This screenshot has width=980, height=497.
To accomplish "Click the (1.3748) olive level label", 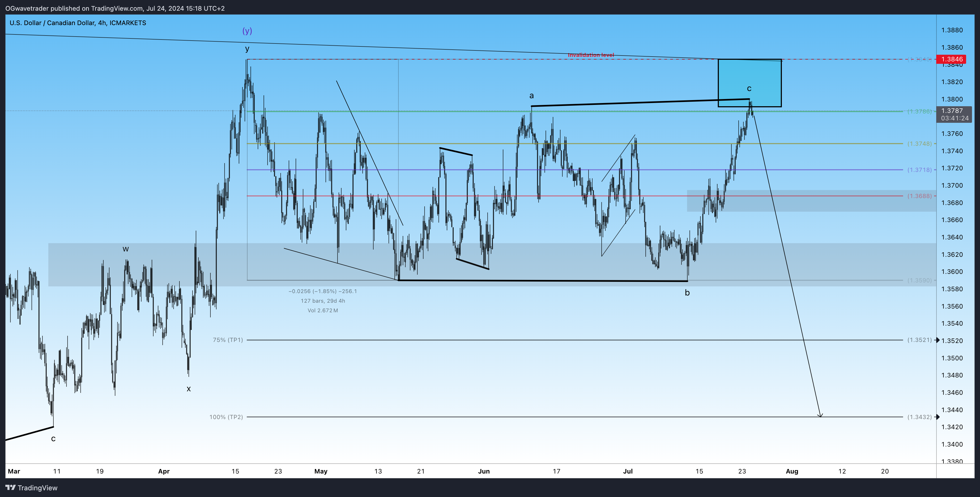I will coord(919,144).
